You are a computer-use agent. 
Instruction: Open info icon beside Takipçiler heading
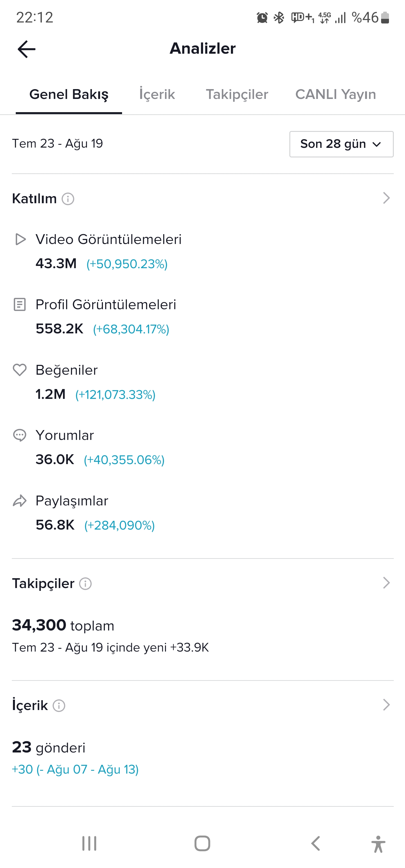[x=85, y=584]
